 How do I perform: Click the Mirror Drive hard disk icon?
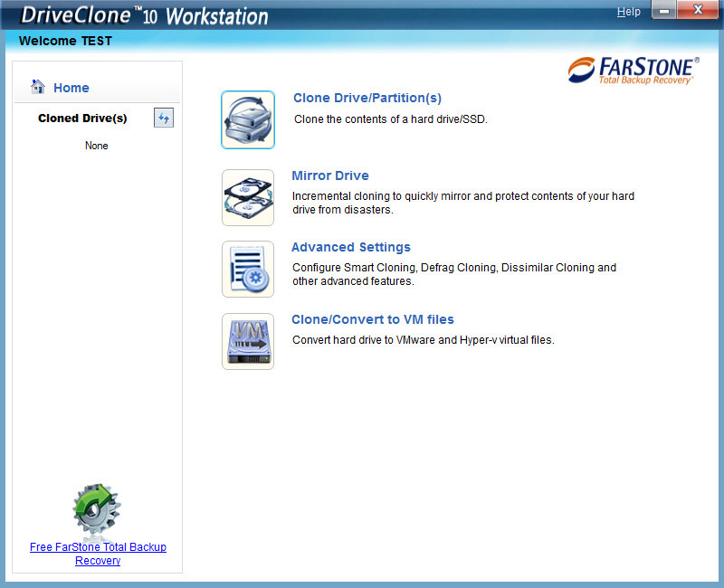coord(248,197)
